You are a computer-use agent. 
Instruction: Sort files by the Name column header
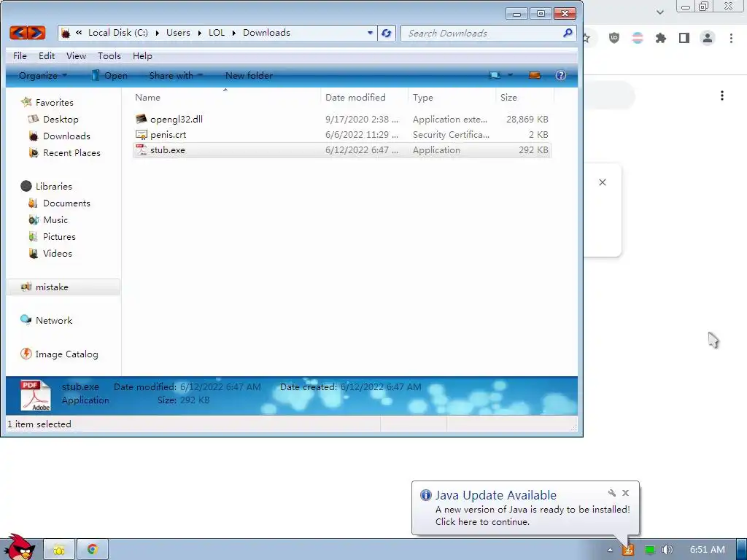147,97
